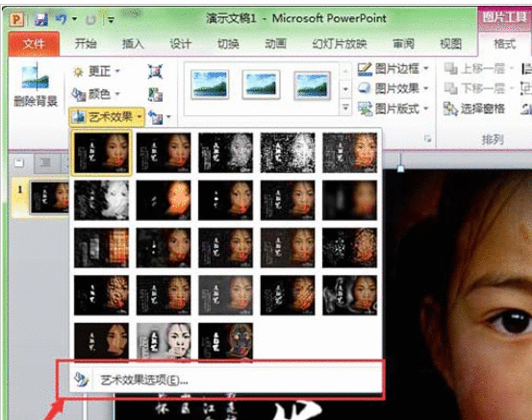Click the undo icon in quick access toolbar
This screenshot has height=420, width=532.
click(x=62, y=19)
